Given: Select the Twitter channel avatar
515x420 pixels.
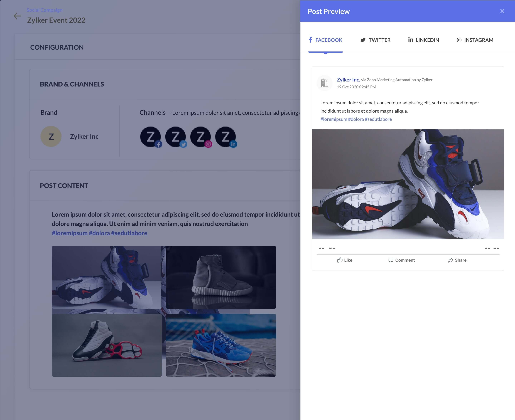Looking at the screenshot, I should 176,137.
